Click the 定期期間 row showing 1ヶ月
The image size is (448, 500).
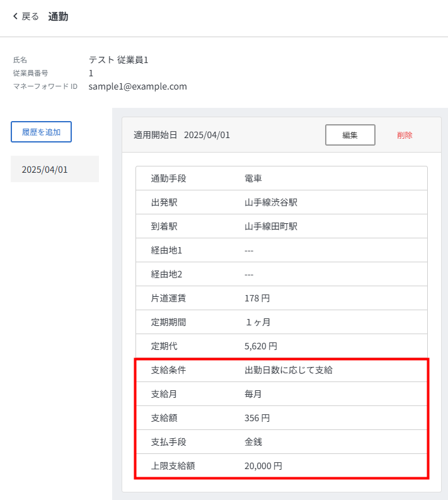[x=281, y=322]
